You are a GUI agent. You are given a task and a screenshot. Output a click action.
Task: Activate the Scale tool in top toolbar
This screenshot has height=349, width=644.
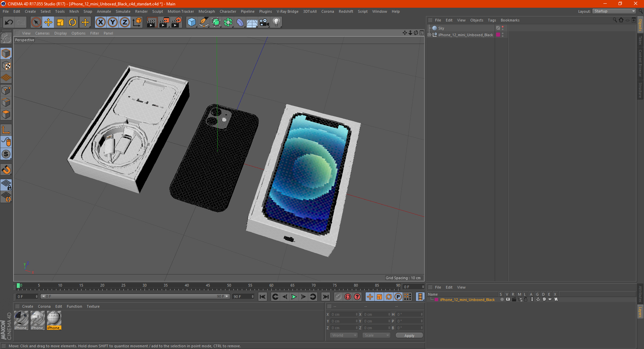point(60,22)
